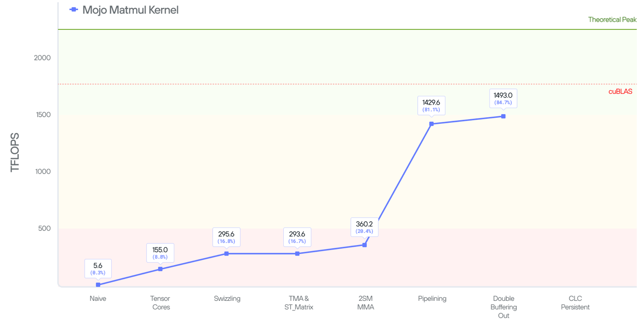Screen dimensions: 644x322
Task: Select the Tensor Cores data point marker
Action: pyautogui.click(x=160, y=269)
